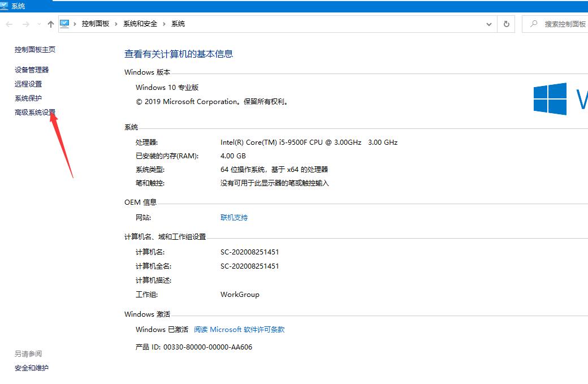588x384 pixels.
Task: Click the search magnifier icon
Action: 535,24
